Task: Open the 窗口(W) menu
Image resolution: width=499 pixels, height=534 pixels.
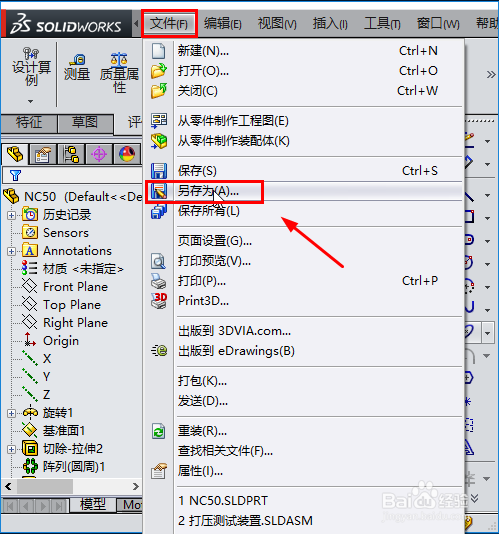Action: 438,23
